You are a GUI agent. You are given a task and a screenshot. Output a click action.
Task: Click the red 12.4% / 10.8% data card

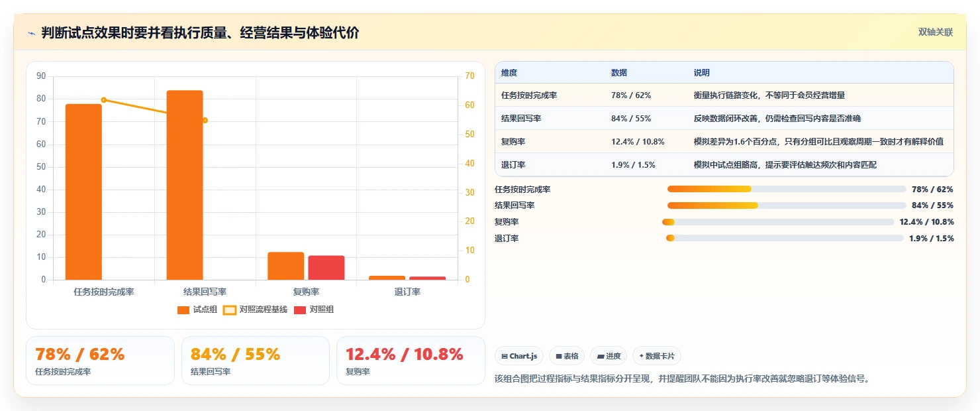point(411,361)
